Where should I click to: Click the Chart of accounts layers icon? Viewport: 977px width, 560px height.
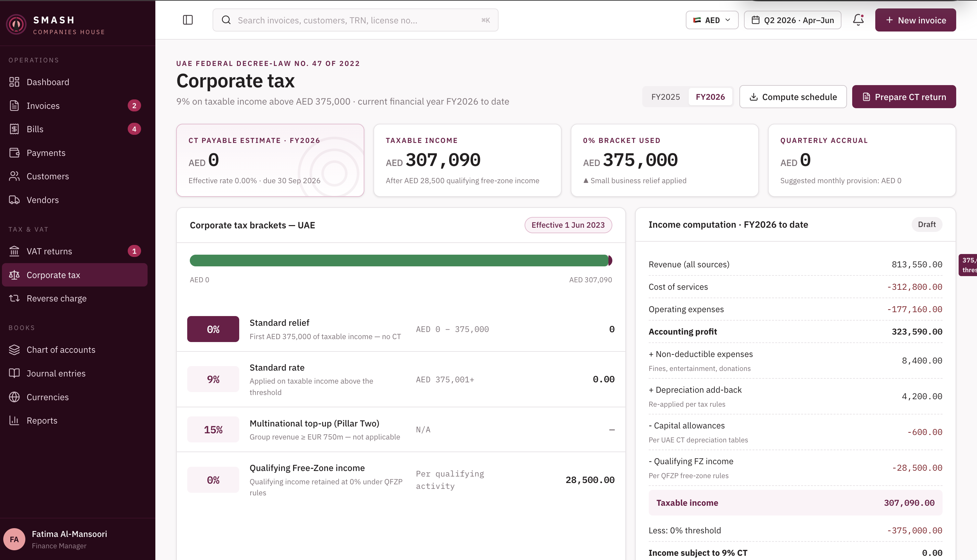click(x=14, y=350)
